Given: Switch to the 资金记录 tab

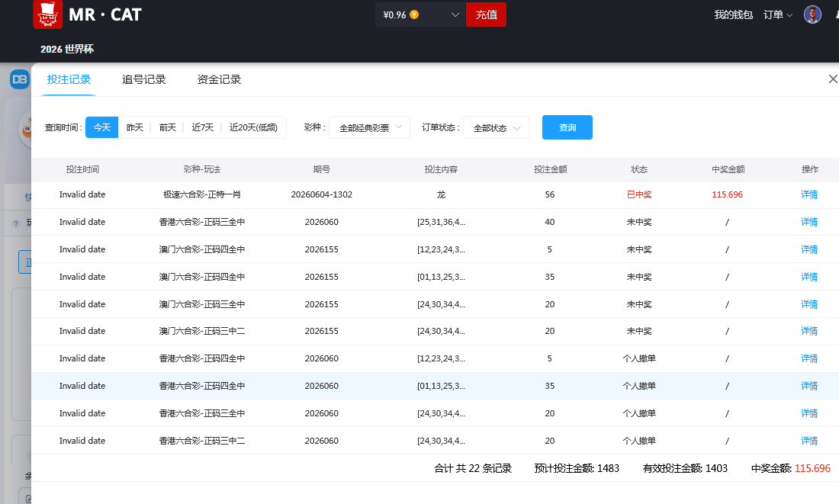Looking at the screenshot, I should pyautogui.click(x=219, y=80).
